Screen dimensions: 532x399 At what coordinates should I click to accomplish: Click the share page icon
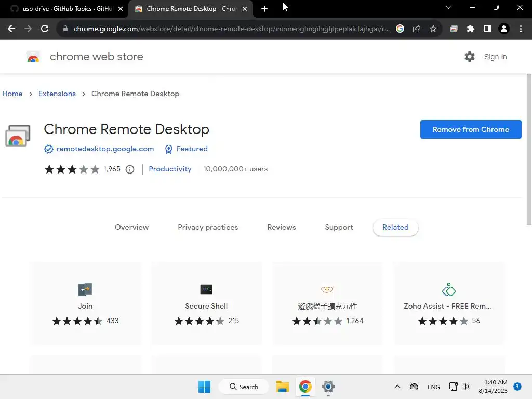tap(417, 29)
